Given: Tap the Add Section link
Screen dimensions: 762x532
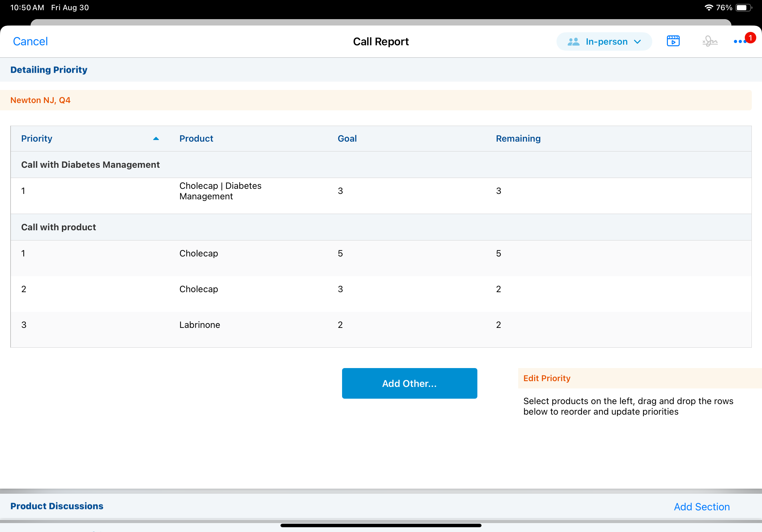Looking at the screenshot, I should pos(701,506).
